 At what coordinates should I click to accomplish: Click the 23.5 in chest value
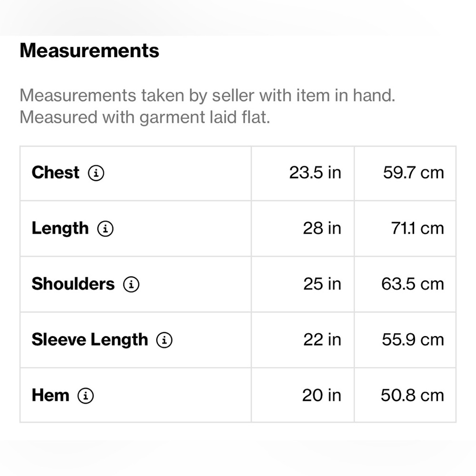pos(315,173)
